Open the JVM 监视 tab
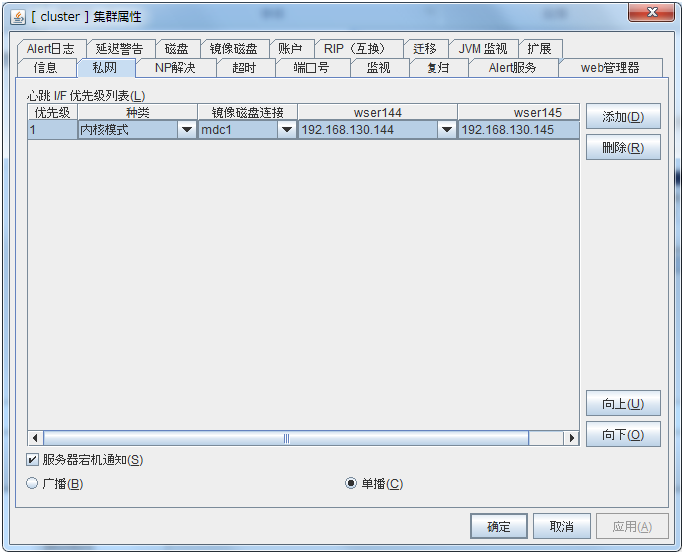Image resolution: width=684 pixels, height=554 pixels. 482,49
